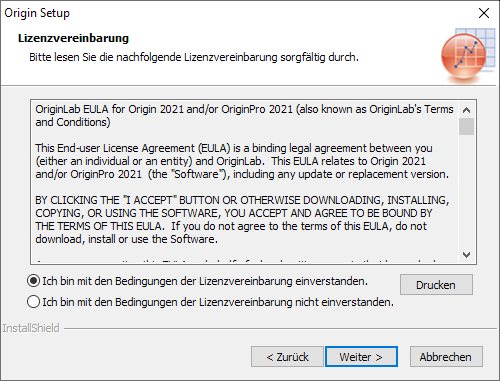The image size is (500, 381).
Task: Click the InstallShield label
Action: (31, 328)
